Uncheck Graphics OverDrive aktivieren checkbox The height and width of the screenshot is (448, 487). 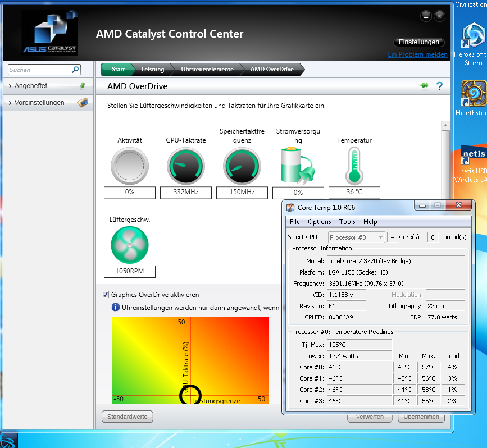[105, 294]
